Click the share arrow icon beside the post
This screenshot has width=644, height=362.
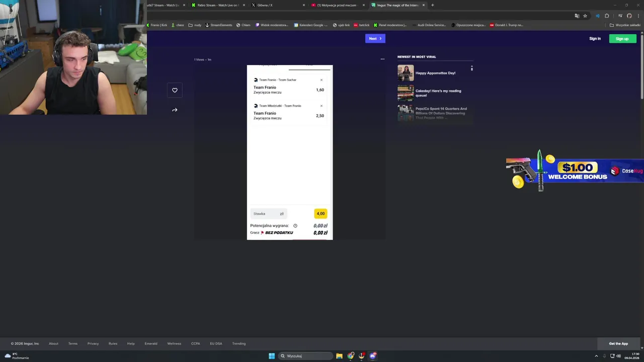(175, 110)
